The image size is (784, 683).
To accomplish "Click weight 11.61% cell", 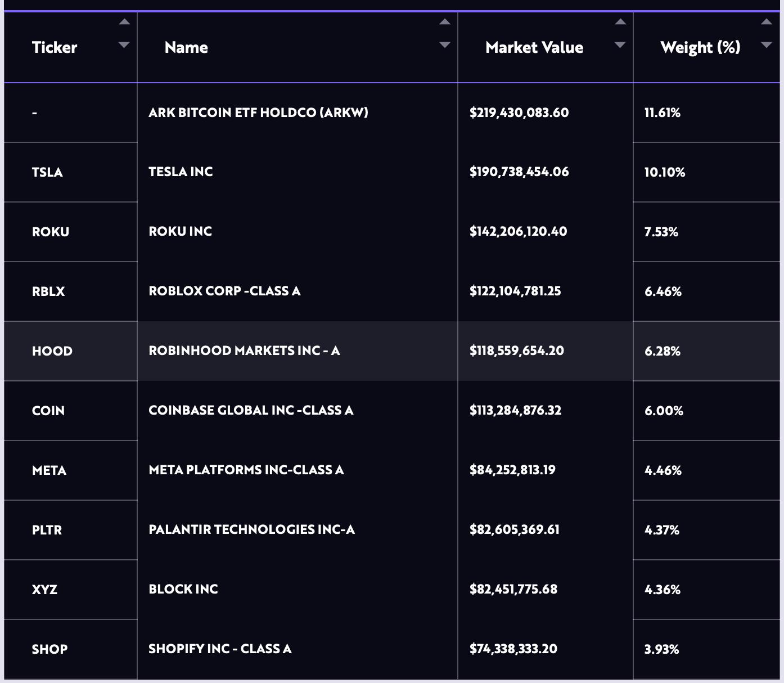I will (x=706, y=113).
